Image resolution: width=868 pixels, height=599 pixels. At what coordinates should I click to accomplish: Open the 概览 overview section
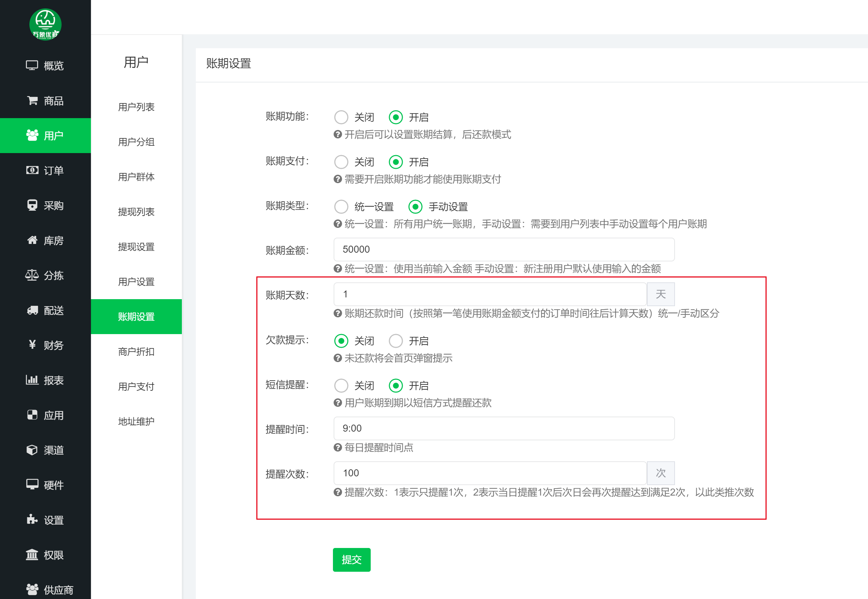[45, 65]
